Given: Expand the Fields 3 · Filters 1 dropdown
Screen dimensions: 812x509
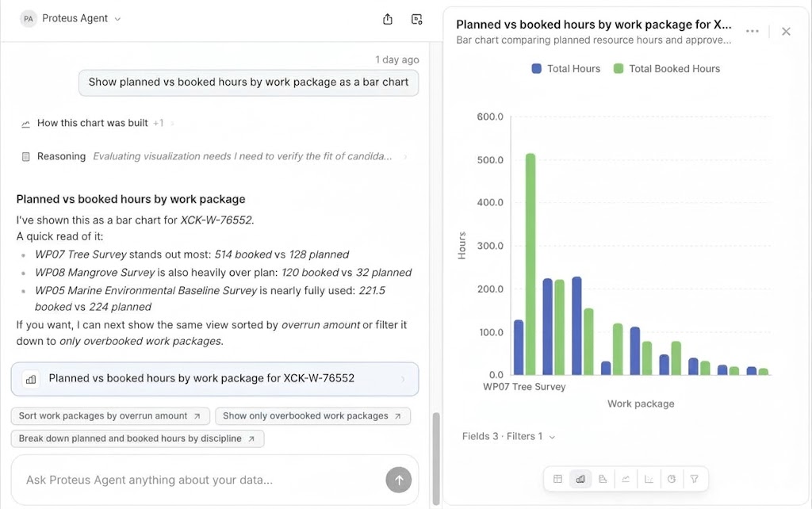Looking at the screenshot, I should tap(508, 437).
